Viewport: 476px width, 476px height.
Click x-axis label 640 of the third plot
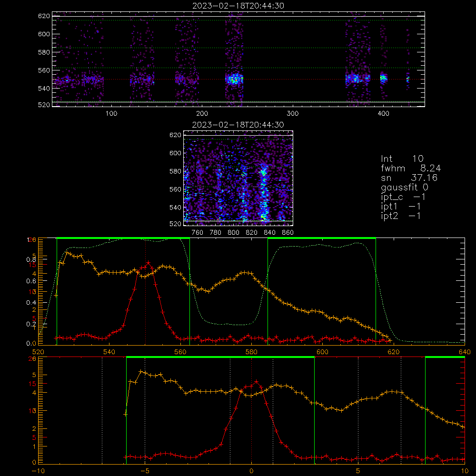465,352
